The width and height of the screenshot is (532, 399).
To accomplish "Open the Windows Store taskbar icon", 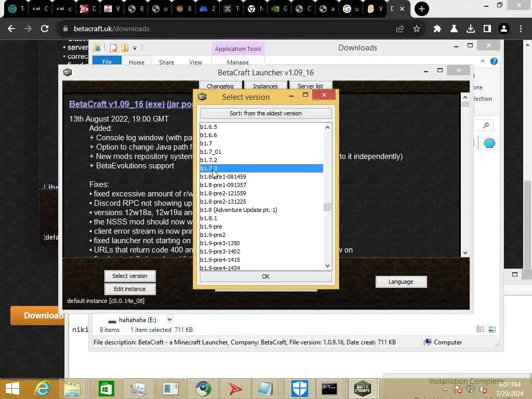I will [x=106, y=389].
